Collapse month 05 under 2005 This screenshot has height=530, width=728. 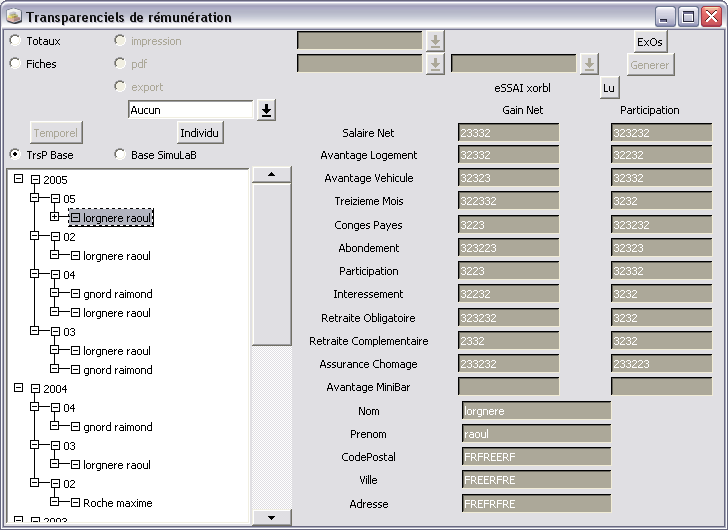(x=36, y=199)
